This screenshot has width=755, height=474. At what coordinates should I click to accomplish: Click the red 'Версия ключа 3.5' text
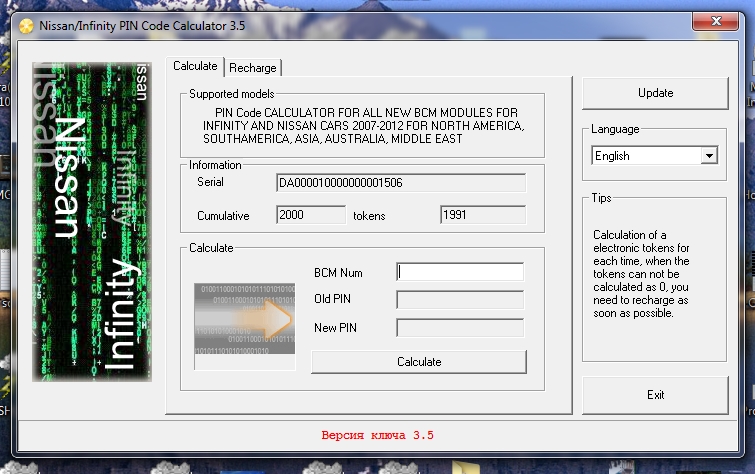click(378, 435)
